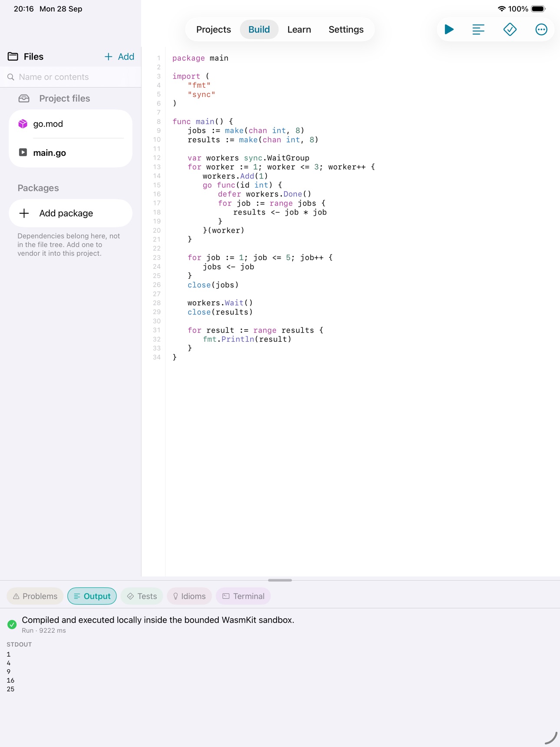
Task: Tap the plus icon beside Add package
Action: (x=24, y=213)
